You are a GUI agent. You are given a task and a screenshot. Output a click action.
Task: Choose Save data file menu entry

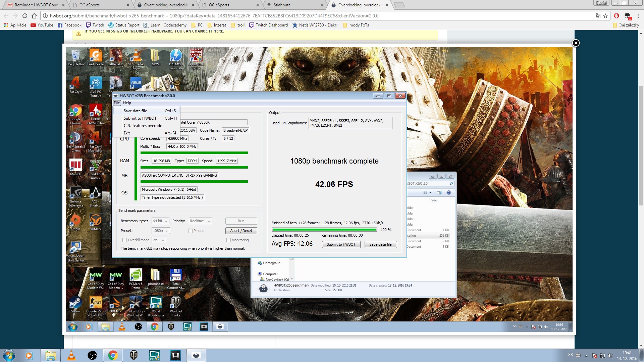147,111
